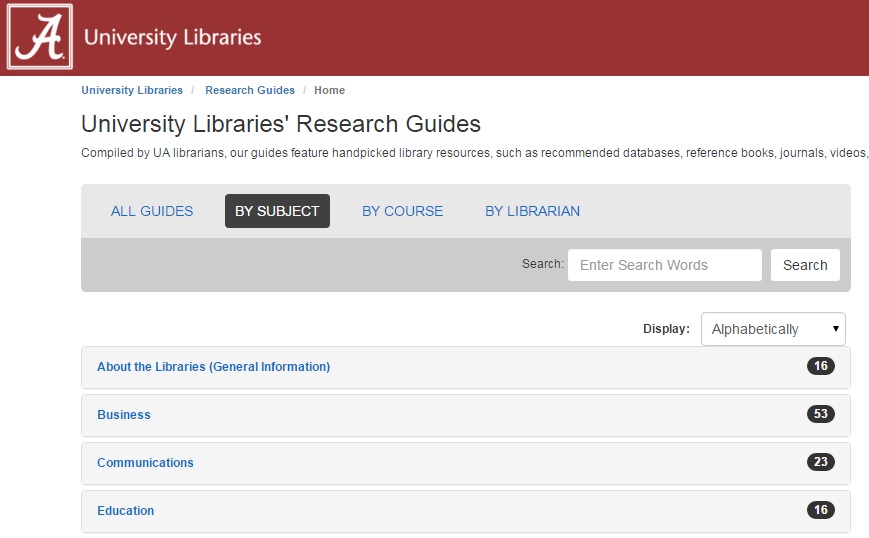Go to University Libraries breadcrumb link
Image resolution: width=869 pixels, height=538 pixels.
(132, 90)
